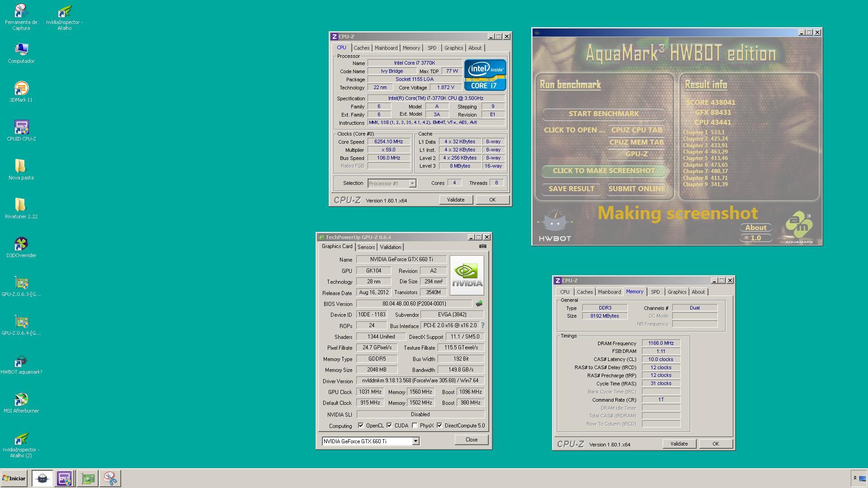Switch to Snipping Tool taskbar button

(110, 478)
